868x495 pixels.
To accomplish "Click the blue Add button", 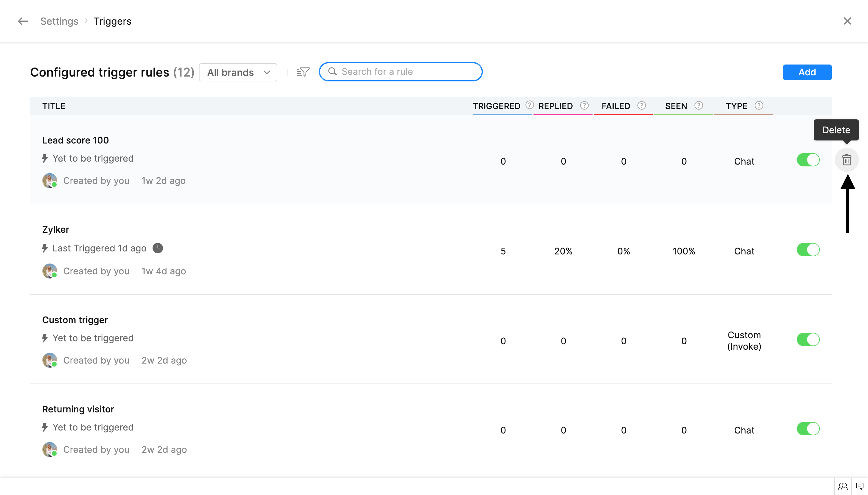I will 807,72.
